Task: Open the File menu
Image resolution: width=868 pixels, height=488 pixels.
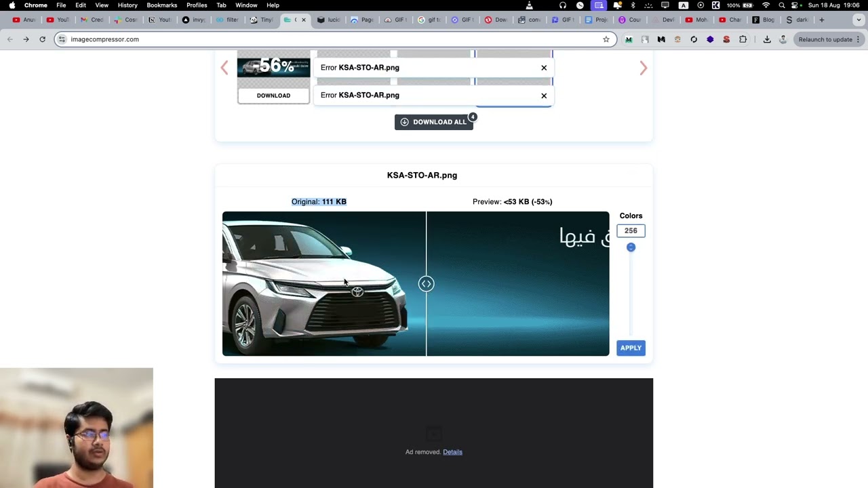Action: (61, 5)
